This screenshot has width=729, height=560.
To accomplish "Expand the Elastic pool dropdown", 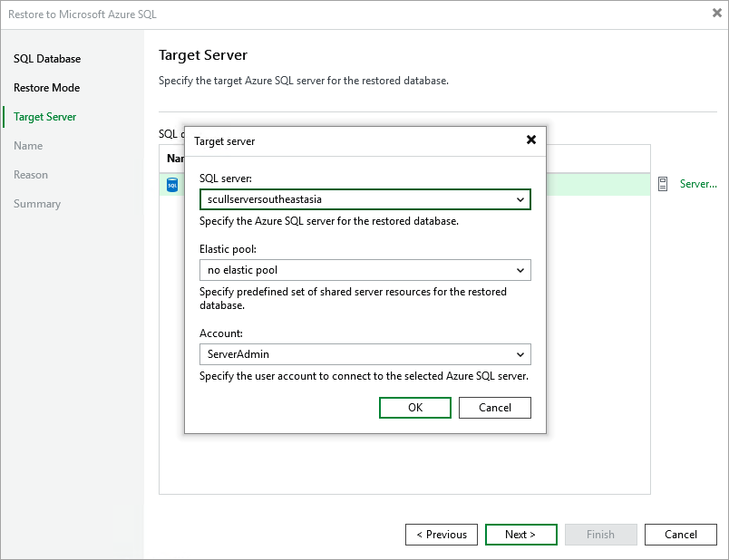I will tap(365, 270).
